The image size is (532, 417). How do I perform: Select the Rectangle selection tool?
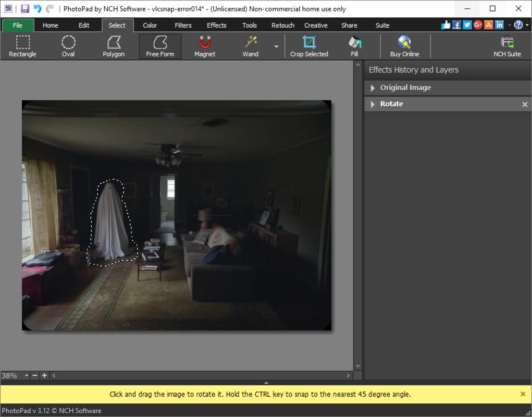coord(23,46)
